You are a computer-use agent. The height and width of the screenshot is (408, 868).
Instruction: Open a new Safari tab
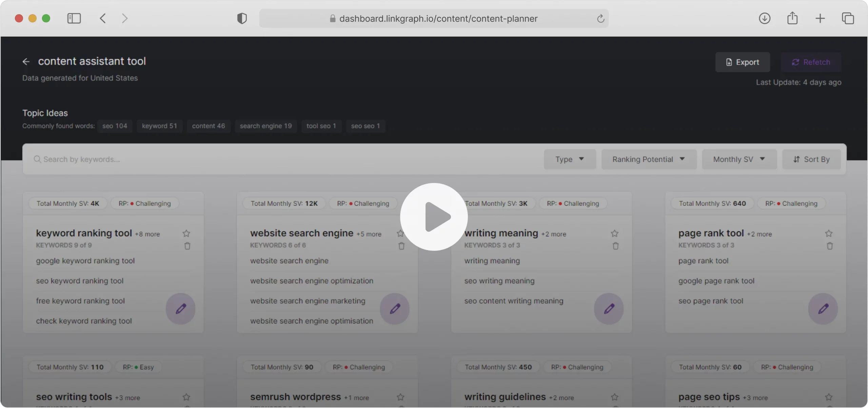pos(820,18)
